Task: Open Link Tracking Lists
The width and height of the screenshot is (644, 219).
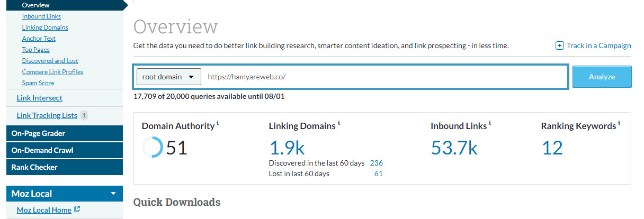Action: [x=47, y=115]
